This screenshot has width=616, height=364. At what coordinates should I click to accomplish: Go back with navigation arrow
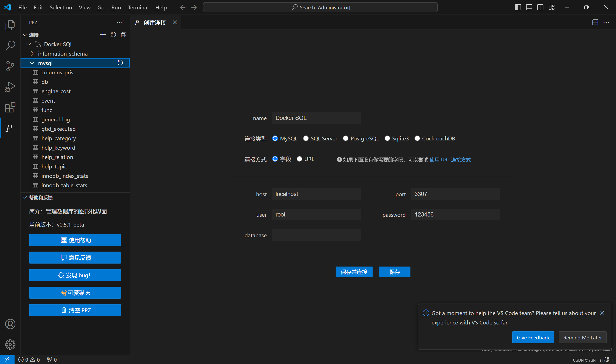[183, 7]
